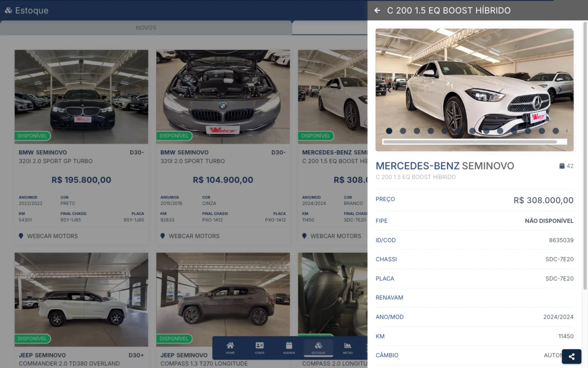
Task: Click the RENAVAM row label
Action: tap(390, 298)
